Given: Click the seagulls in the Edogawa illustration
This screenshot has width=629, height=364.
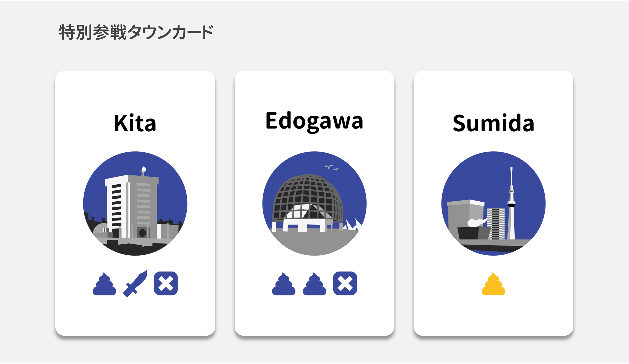Looking at the screenshot, I should (x=332, y=167).
